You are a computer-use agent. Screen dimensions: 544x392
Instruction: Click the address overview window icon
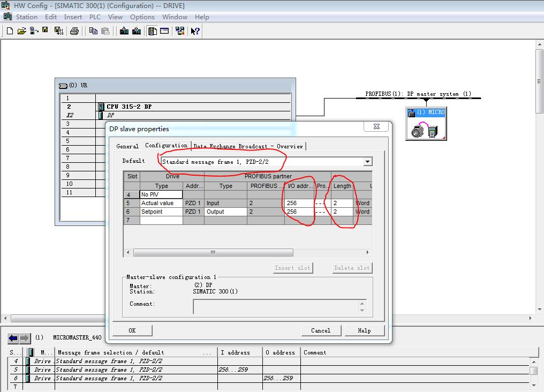pos(164,31)
